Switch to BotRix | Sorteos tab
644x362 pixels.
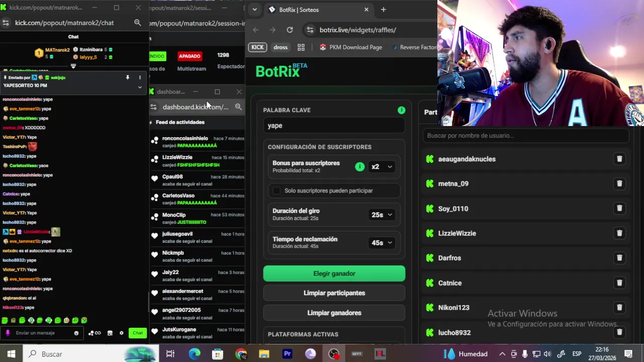click(x=318, y=10)
